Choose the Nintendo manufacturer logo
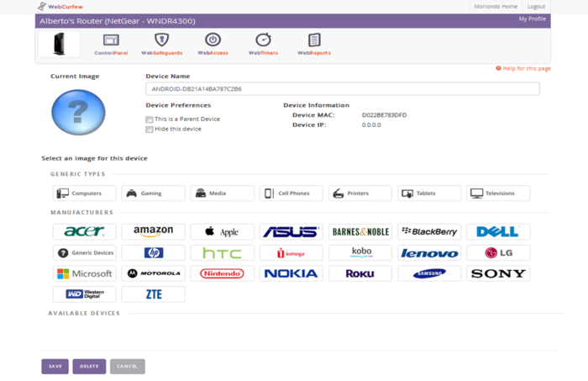588x381 pixels. (222, 273)
